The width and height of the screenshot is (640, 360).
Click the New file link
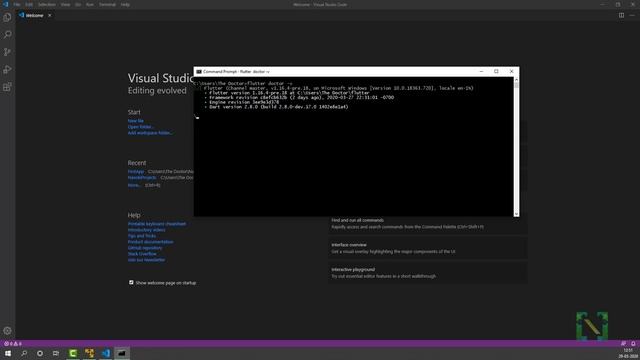tap(136, 121)
